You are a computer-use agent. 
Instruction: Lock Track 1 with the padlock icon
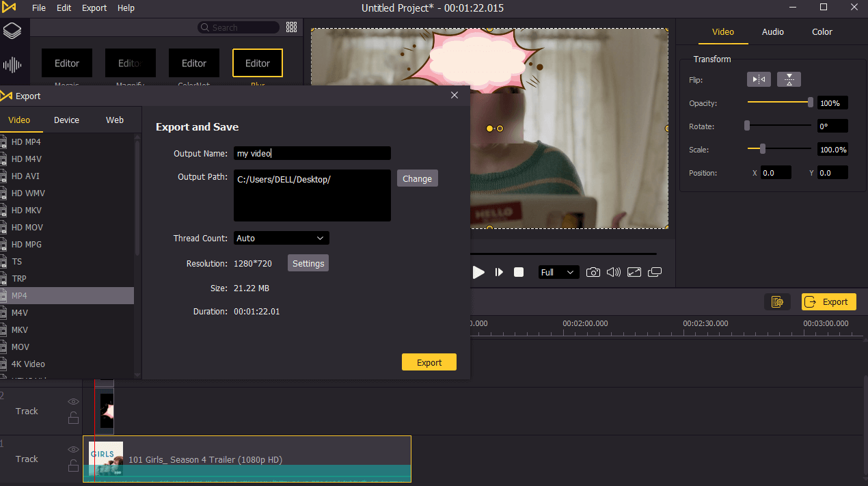coord(73,466)
